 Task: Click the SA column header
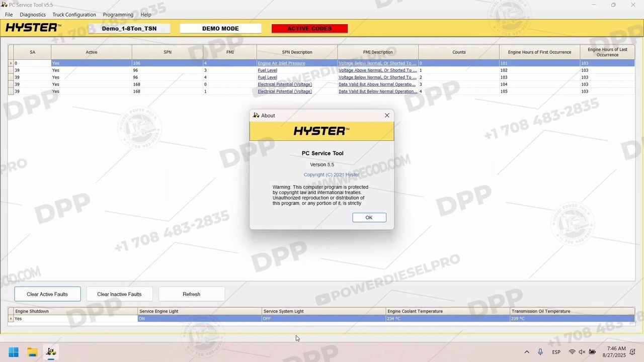[32, 52]
